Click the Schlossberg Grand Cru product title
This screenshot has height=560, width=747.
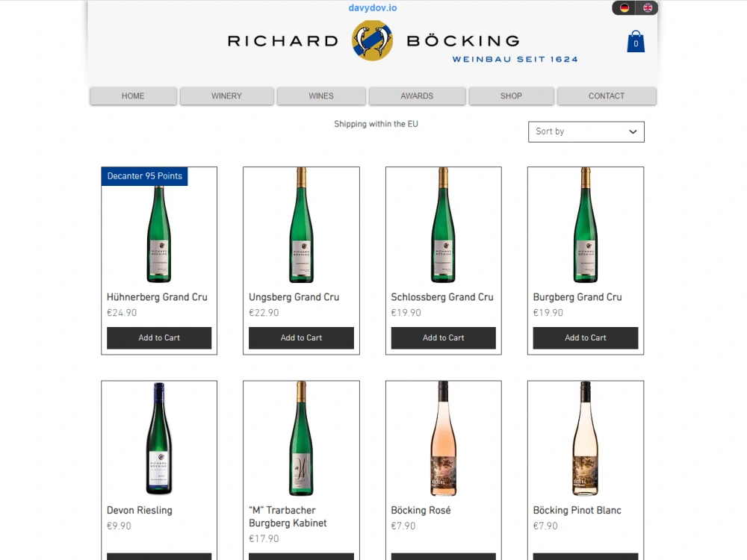tap(442, 297)
